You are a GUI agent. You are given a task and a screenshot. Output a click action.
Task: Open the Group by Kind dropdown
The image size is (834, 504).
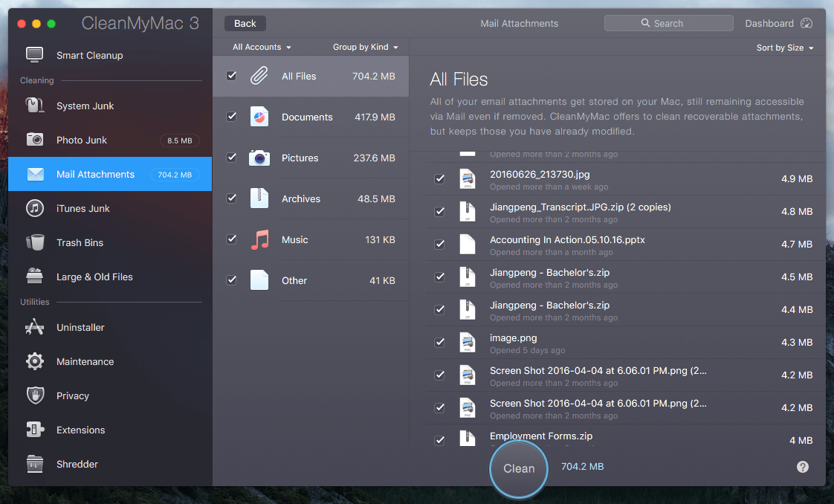[x=366, y=47]
